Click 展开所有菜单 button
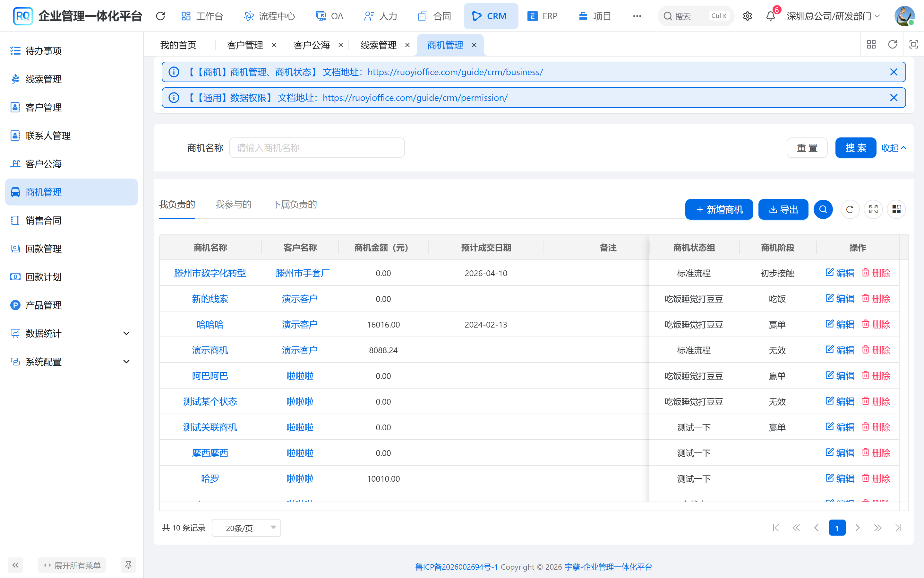Image resolution: width=924 pixels, height=578 pixels. pyautogui.click(x=72, y=565)
